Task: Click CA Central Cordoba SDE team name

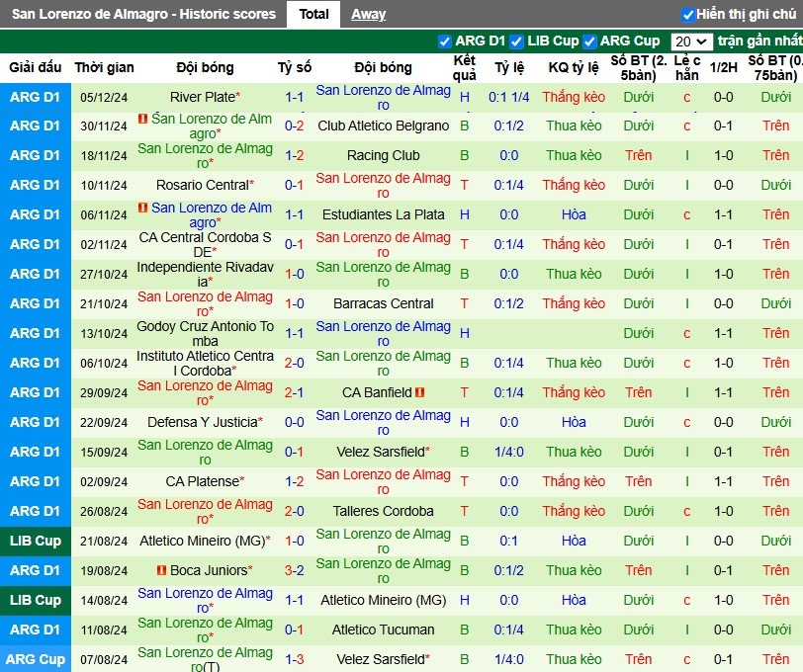Action: point(205,245)
